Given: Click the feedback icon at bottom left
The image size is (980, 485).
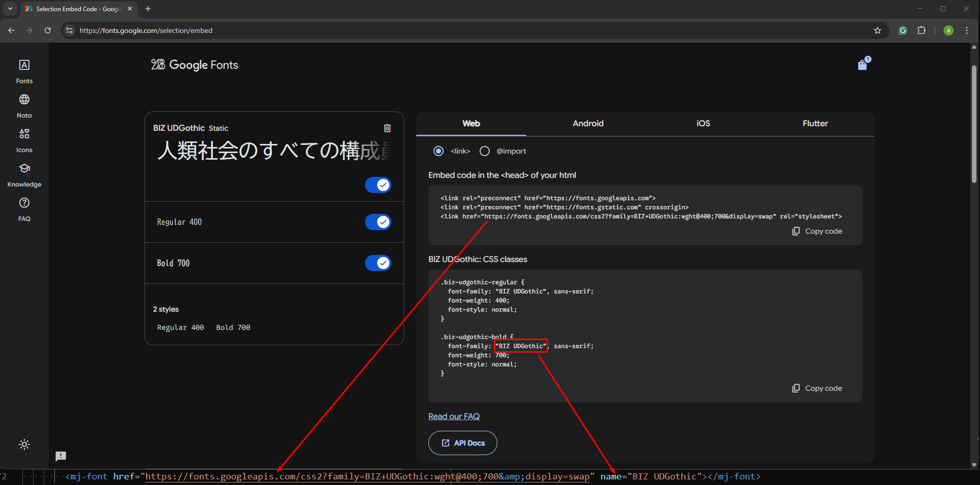Looking at the screenshot, I should [61, 456].
